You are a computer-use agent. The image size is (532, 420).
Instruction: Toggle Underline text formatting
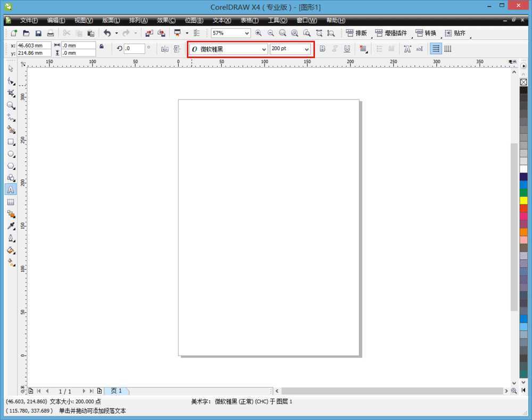[x=347, y=49]
